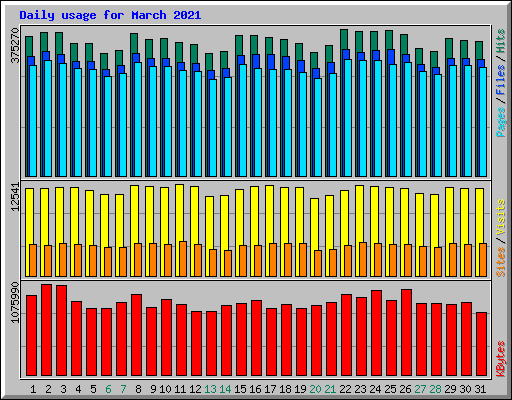The image size is (512, 400).
Task: Click the red KBytes bar for day 26
Action: tap(407, 333)
